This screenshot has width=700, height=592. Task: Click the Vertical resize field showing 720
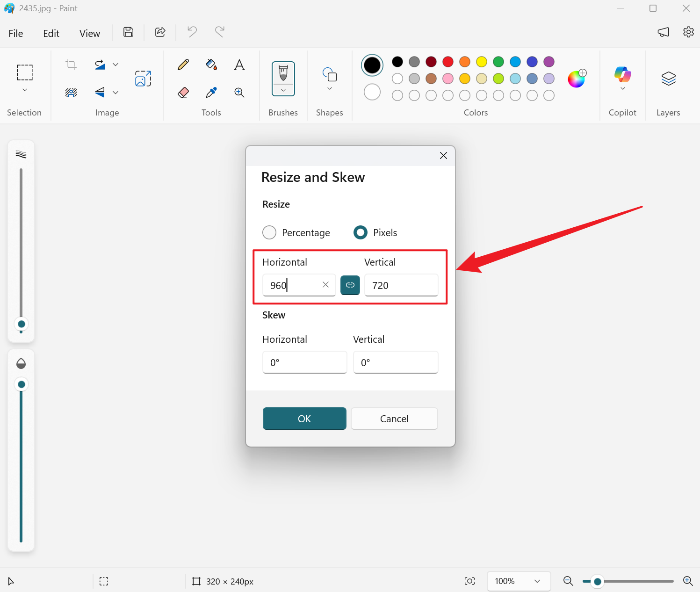[x=401, y=285]
